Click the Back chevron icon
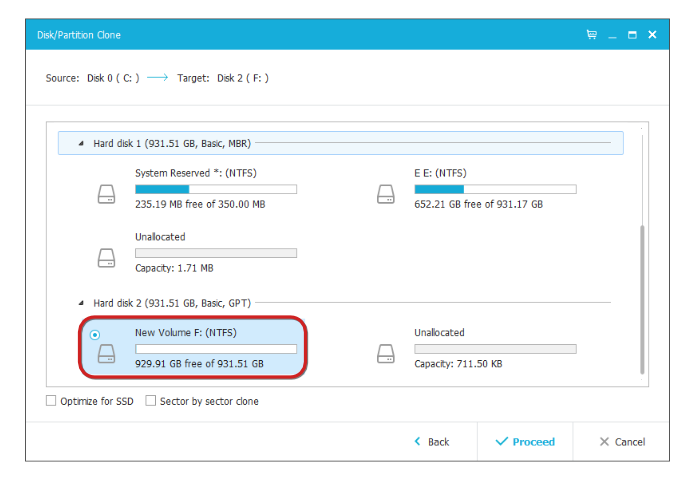 pyautogui.click(x=417, y=441)
